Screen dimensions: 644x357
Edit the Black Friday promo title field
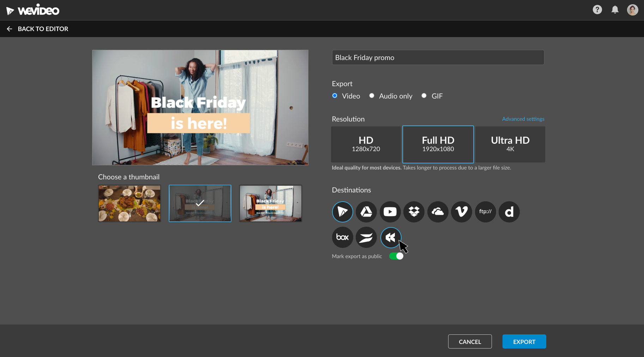pos(438,57)
